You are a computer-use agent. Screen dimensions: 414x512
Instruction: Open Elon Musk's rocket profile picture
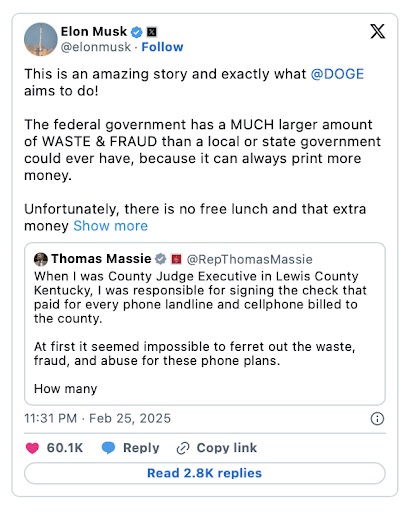click(41, 39)
